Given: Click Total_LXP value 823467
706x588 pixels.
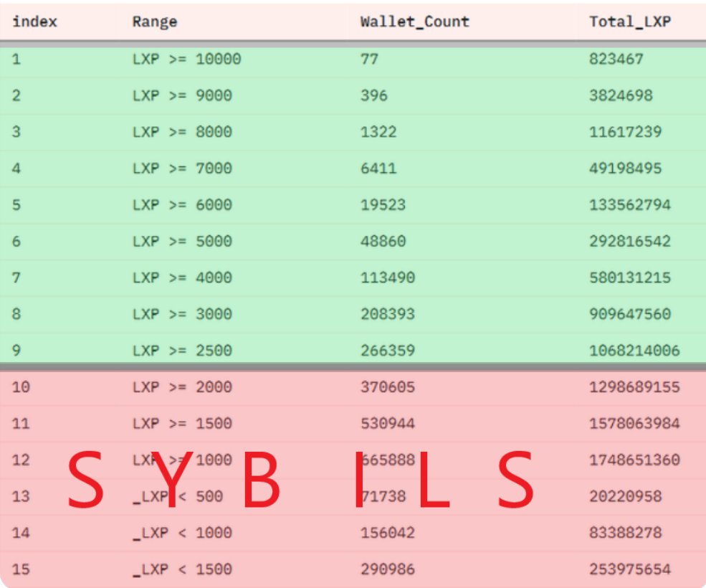Looking at the screenshot, I should (x=616, y=59).
